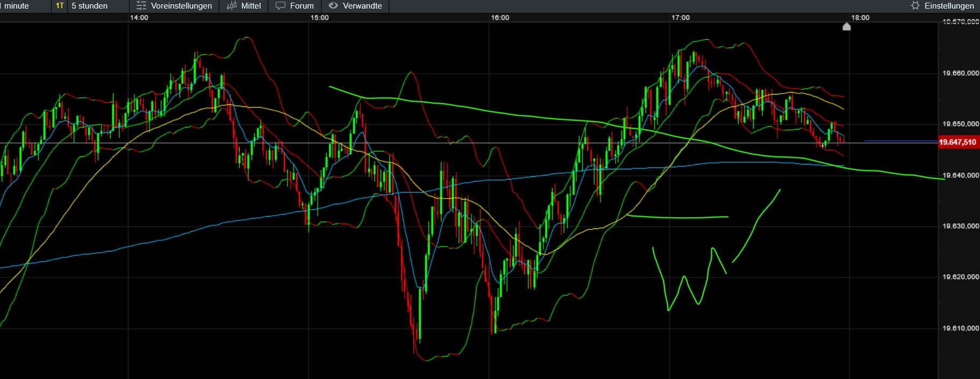
Task: Click the 14:00 time axis label
Action: [139, 18]
